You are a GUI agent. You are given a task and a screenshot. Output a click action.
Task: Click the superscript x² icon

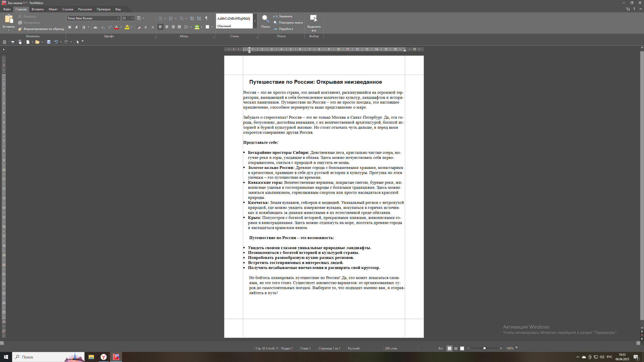pyautogui.click(x=110, y=27)
